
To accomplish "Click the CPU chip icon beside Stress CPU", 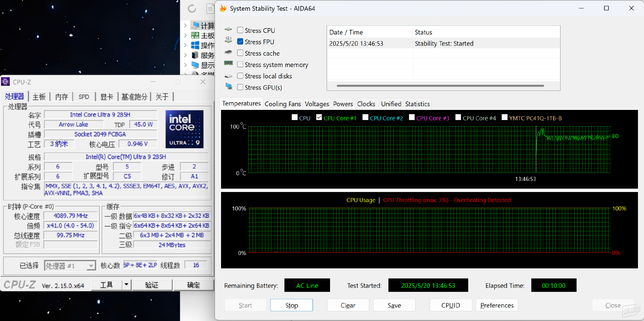I will tap(228, 30).
